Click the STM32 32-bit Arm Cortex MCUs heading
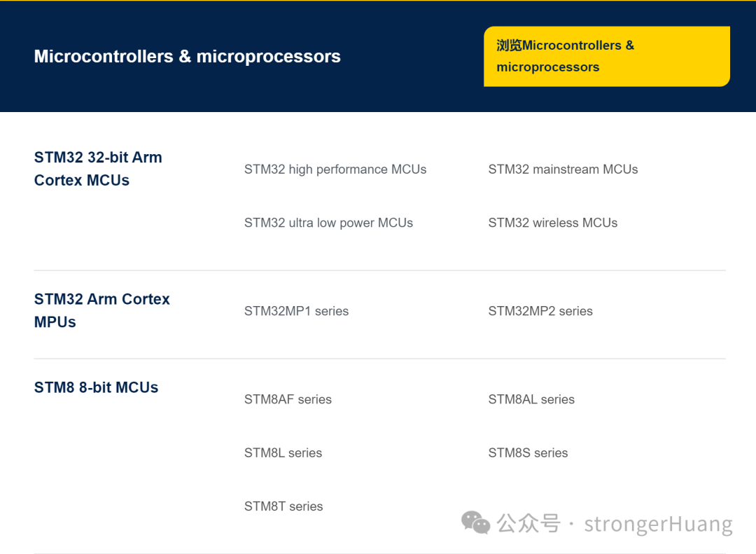The image size is (756, 554). click(98, 168)
